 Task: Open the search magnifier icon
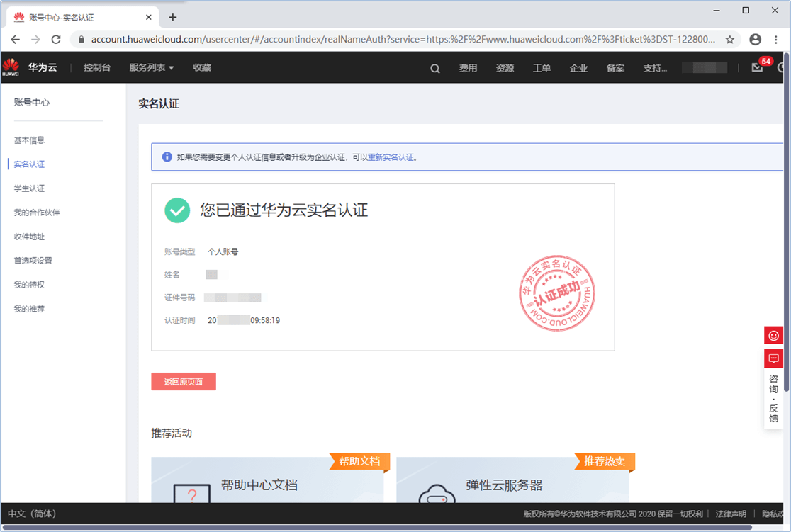[x=435, y=68]
